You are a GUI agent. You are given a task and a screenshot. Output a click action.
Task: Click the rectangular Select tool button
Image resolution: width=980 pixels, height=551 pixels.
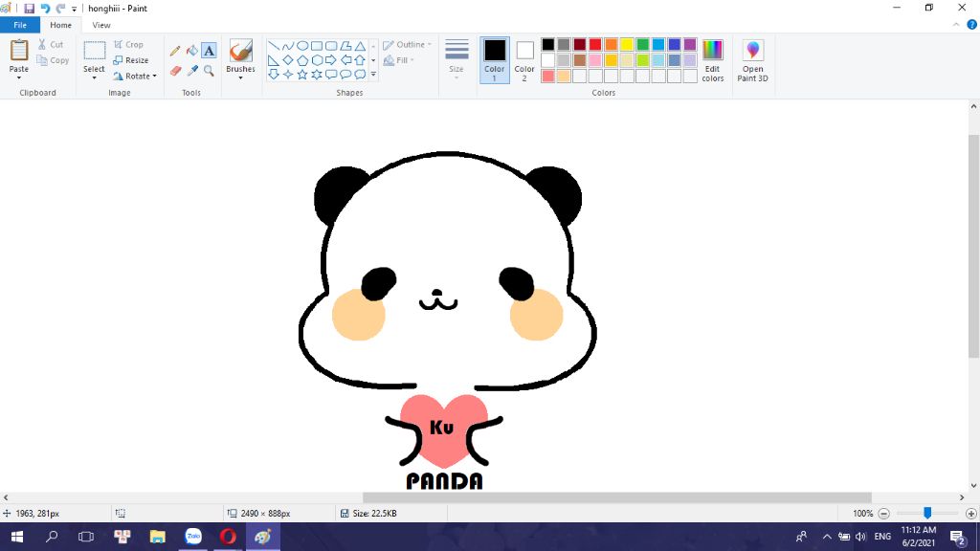pos(95,51)
